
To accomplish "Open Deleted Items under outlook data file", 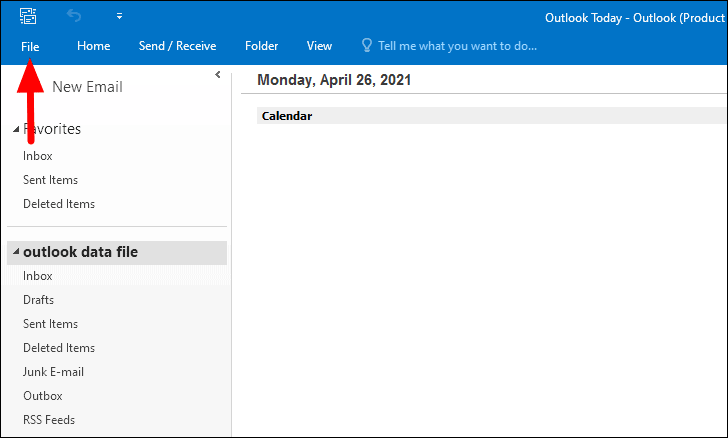I will (59, 348).
